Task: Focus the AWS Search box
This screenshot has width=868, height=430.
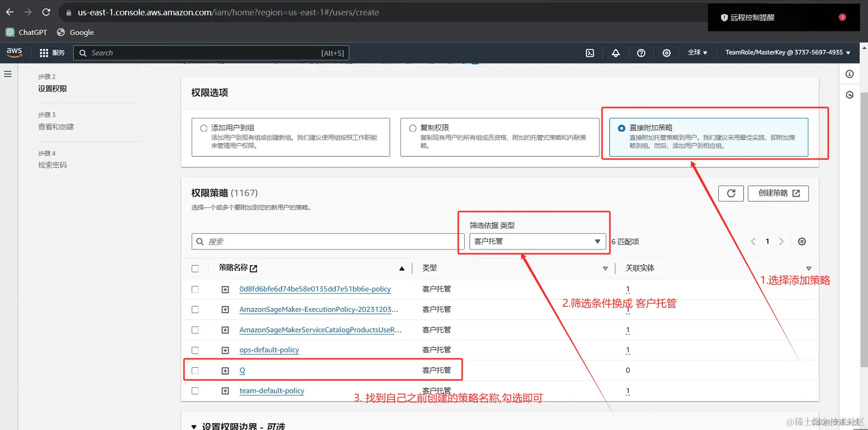Action: [x=211, y=53]
